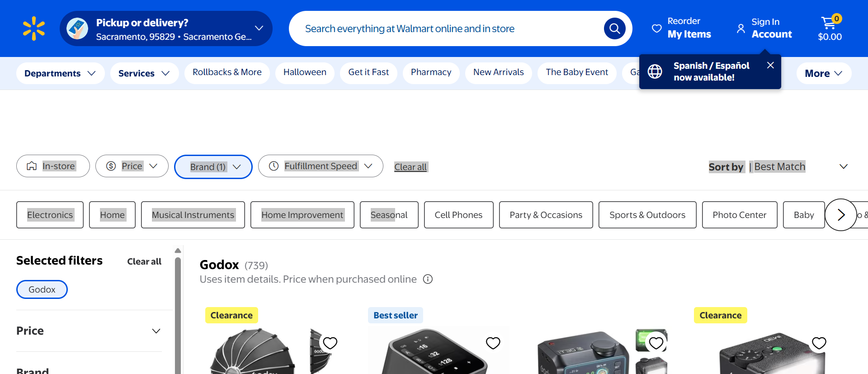Click the search magnifier button
The width and height of the screenshot is (868, 374).
click(614, 28)
